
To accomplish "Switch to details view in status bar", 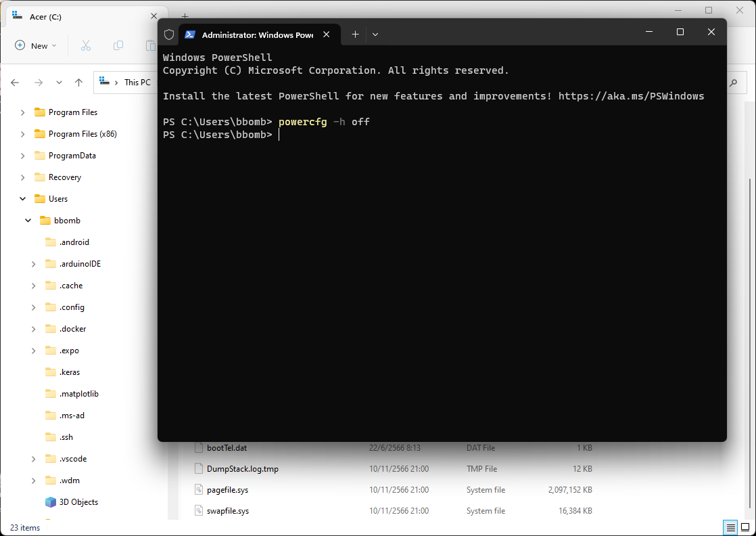I will coord(730,527).
